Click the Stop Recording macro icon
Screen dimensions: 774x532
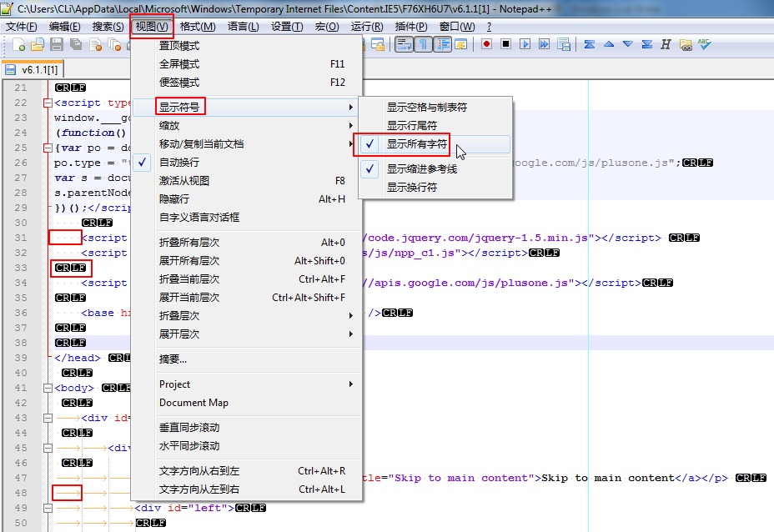click(x=505, y=44)
